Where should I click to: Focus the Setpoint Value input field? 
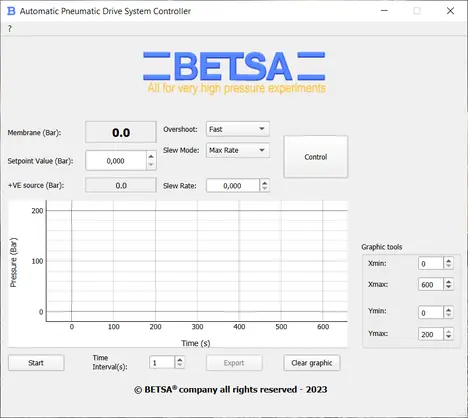coord(116,161)
